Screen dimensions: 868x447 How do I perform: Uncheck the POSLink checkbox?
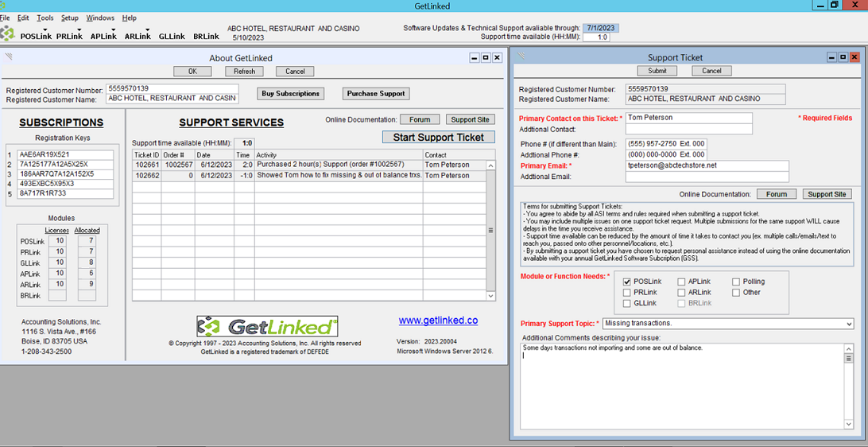[626, 282]
